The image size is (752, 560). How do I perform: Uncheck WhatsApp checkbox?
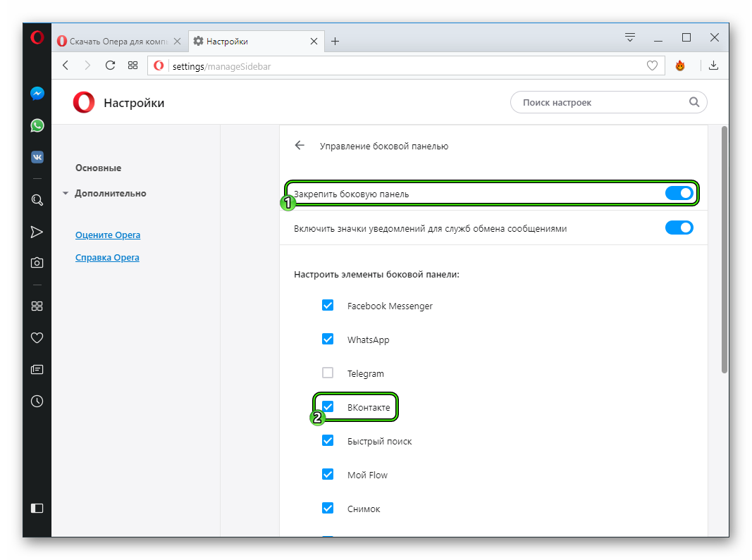click(x=328, y=340)
